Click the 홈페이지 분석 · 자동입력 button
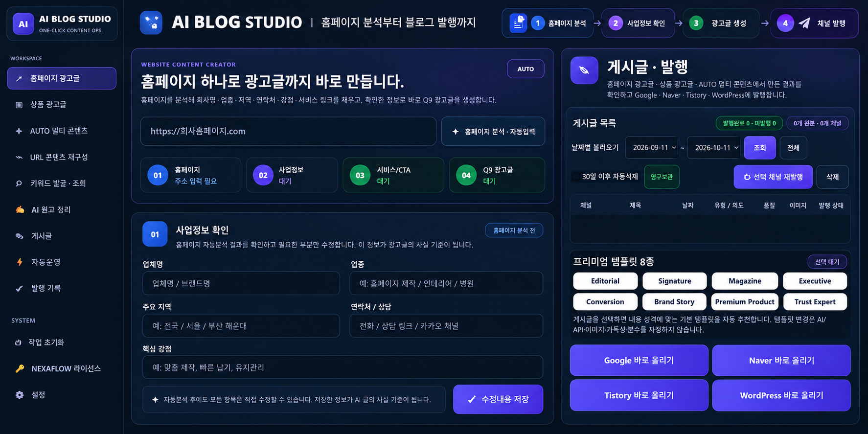Viewport: 868px width, 434px height. pyautogui.click(x=493, y=131)
